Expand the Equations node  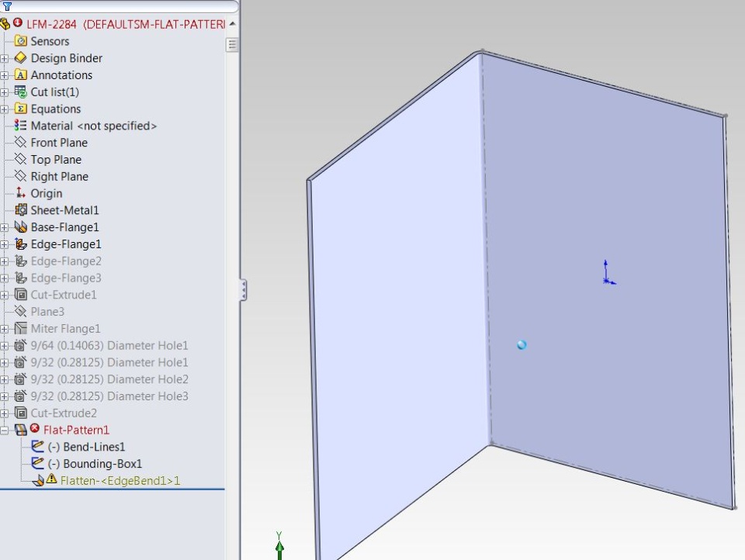[5, 109]
